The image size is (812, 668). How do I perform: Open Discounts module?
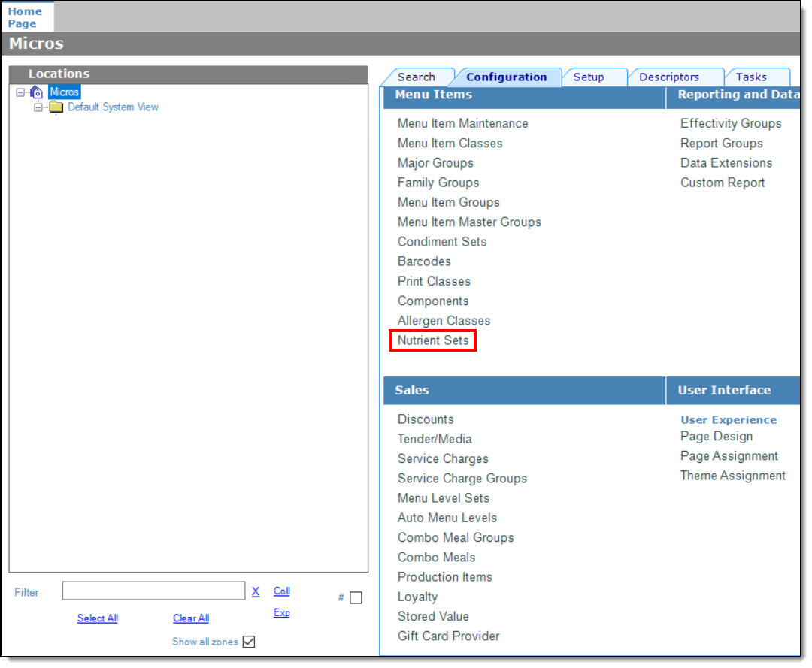click(426, 419)
